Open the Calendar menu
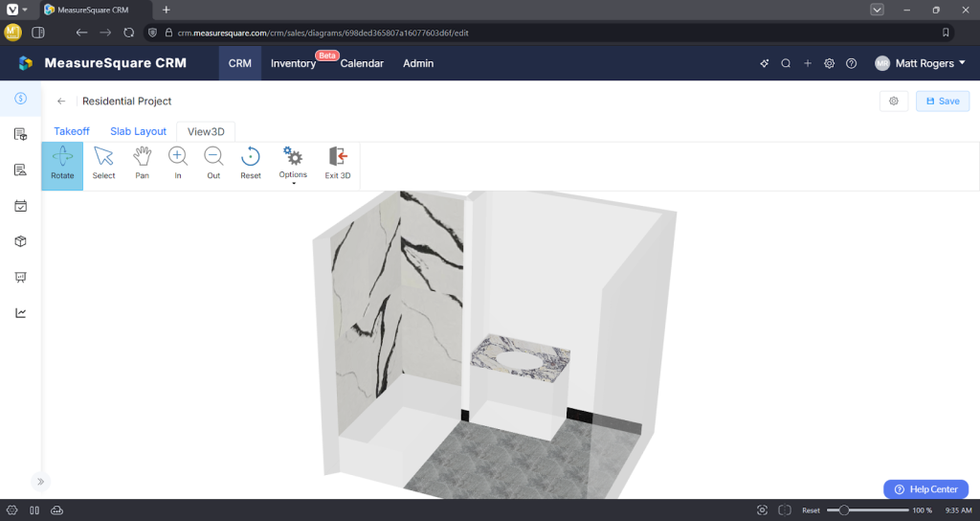Screen dimensions: 980x521 [362, 63]
